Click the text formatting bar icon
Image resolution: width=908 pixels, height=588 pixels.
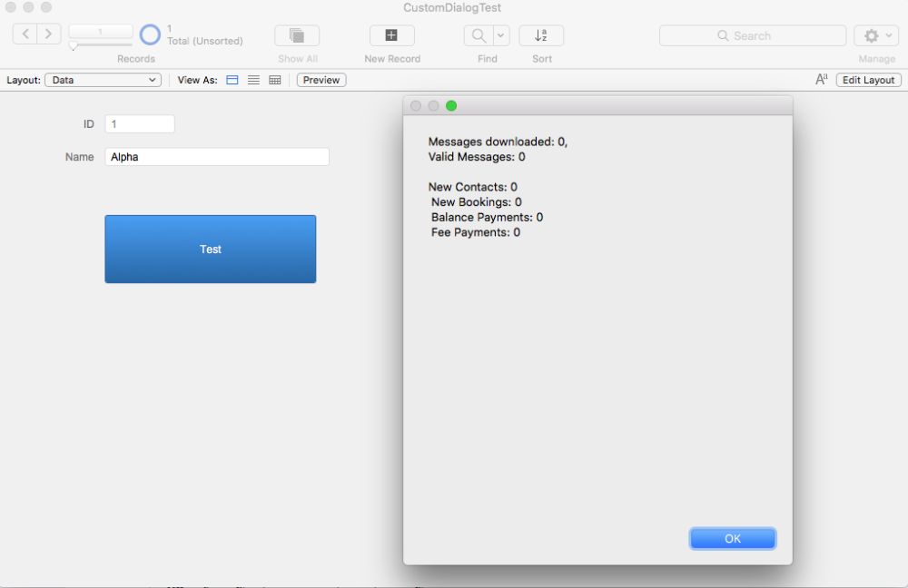tap(821, 80)
